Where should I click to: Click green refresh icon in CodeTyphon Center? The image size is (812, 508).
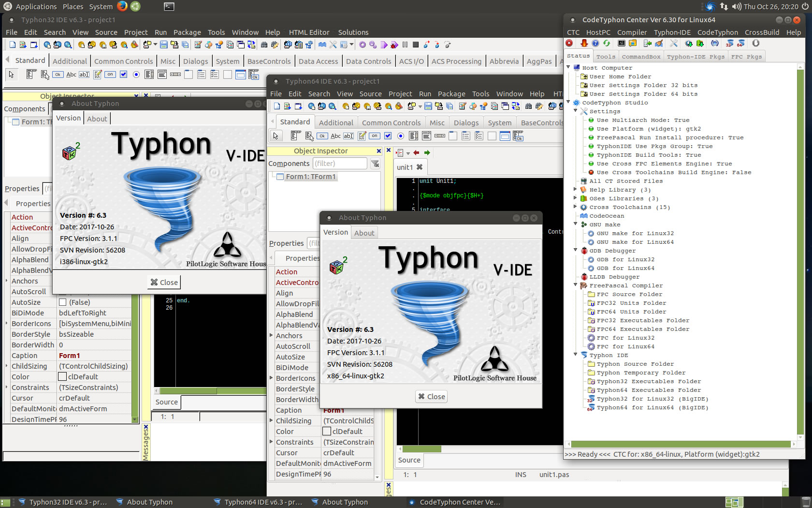[x=607, y=43]
